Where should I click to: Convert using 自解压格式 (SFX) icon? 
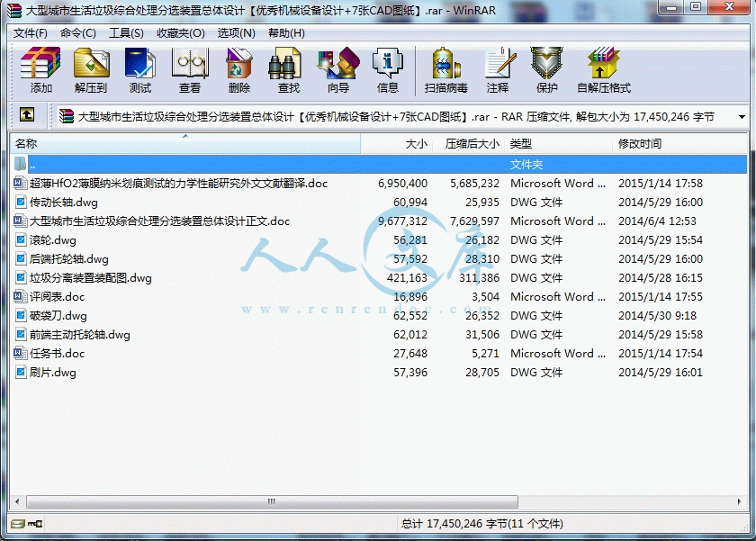pos(604,70)
